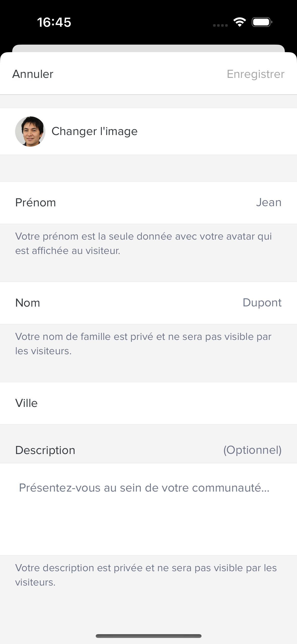The height and width of the screenshot is (644, 297).
Task: Tap the Annuler button
Action: coord(33,74)
